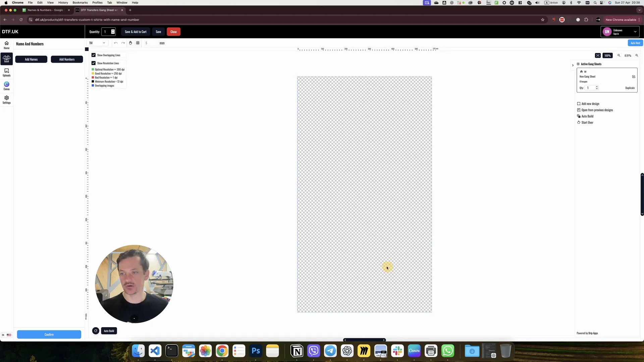Click the Add Names button

pyautogui.click(x=31, y=59)
